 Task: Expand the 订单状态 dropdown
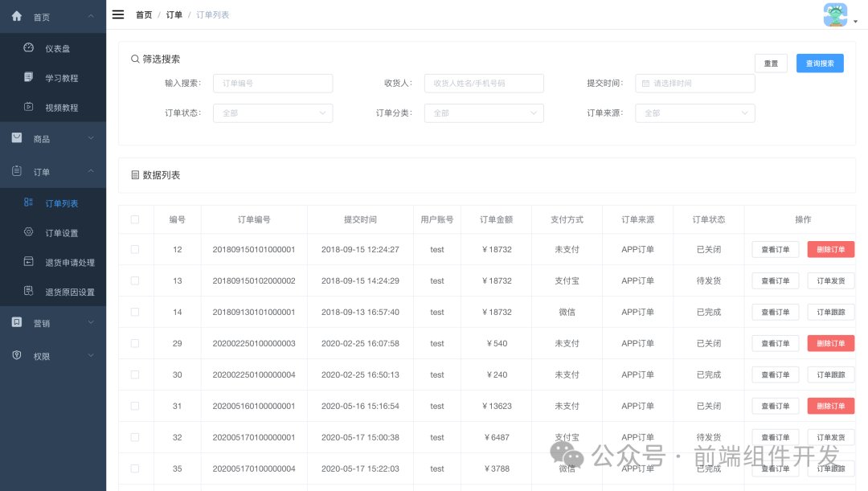(272, 113)
